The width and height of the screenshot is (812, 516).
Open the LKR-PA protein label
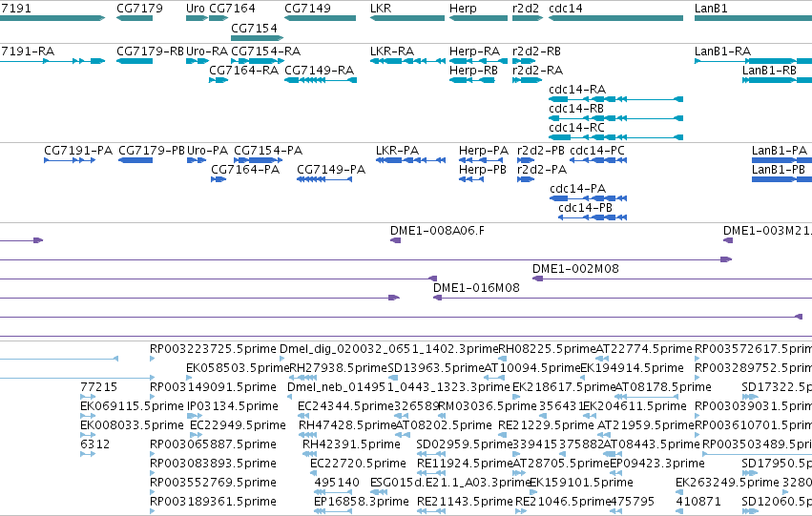point(397,151)
